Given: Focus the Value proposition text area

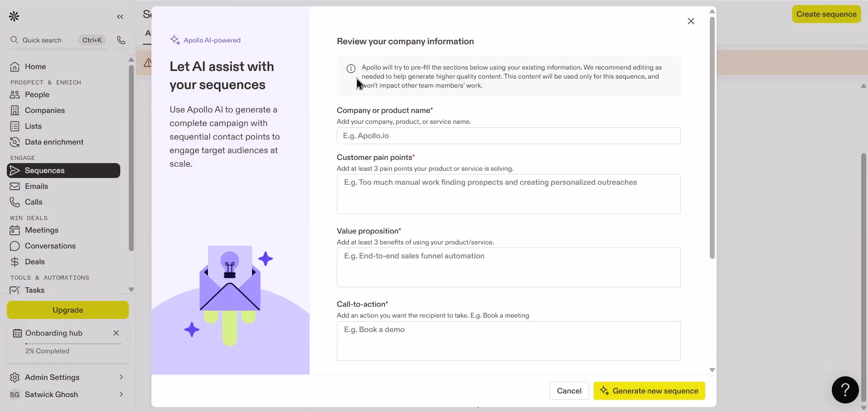Looking at the screenshot, I should (509, 267).
